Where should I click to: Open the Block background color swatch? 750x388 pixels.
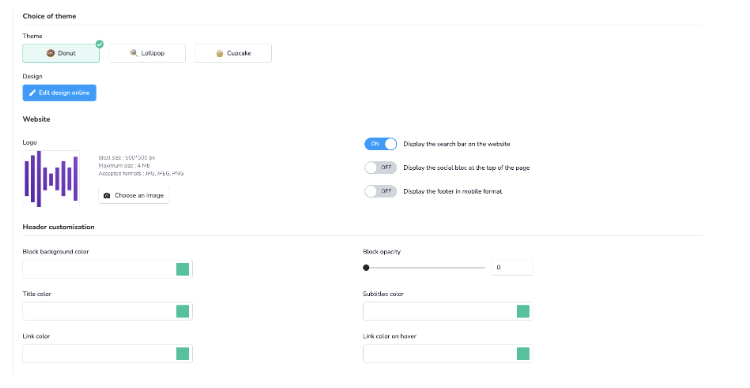(x=182, y=269)
